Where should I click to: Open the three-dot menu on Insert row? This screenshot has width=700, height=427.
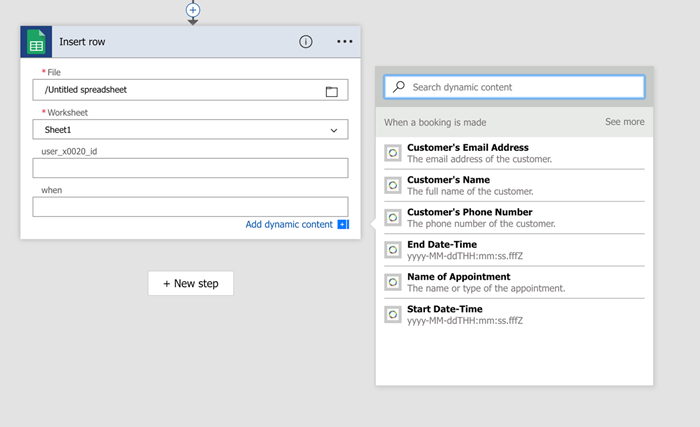coord(345,42)
